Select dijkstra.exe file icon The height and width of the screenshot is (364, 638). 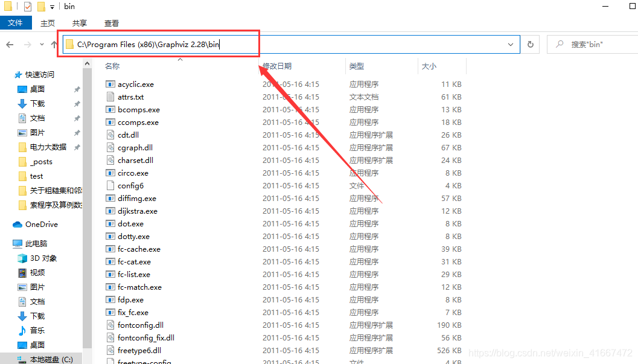[110, 211]
